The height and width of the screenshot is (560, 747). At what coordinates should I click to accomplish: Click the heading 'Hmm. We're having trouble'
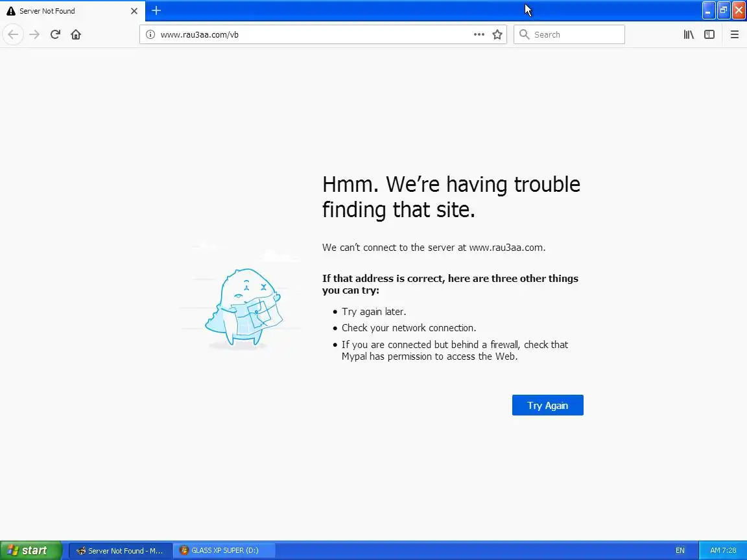(451, 184)
